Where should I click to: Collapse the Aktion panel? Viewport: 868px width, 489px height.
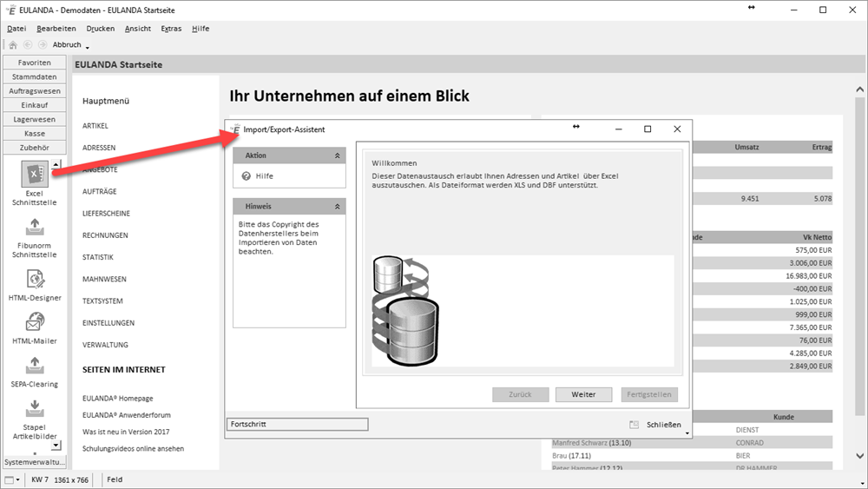337,155
